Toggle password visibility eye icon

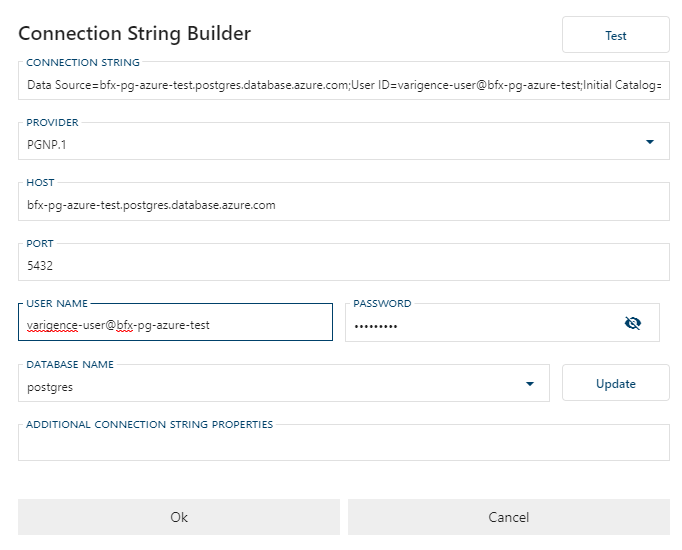point(632,323)
